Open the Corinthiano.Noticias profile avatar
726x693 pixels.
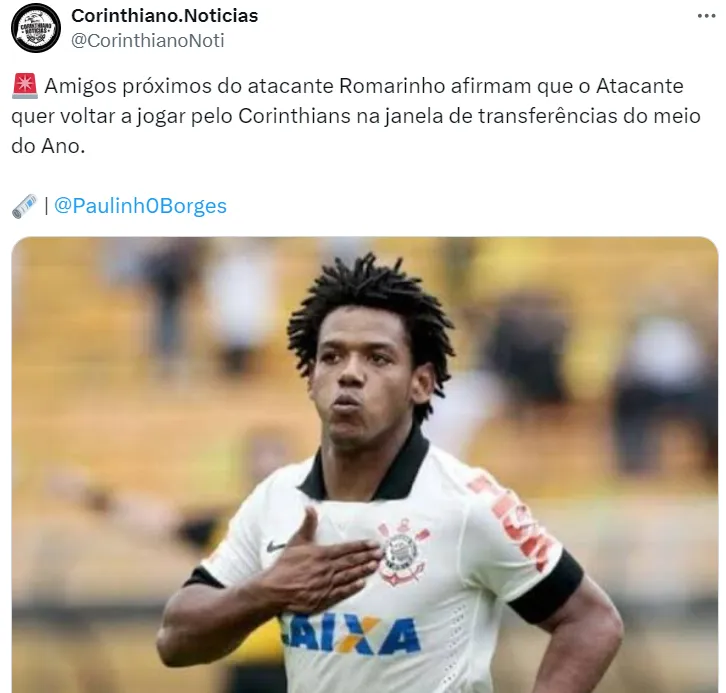click(x=36, y=28)
